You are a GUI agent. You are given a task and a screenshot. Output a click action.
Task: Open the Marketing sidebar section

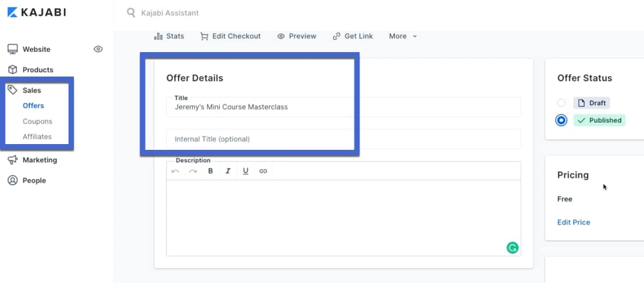pyautogui.click(x=39, y=160)
